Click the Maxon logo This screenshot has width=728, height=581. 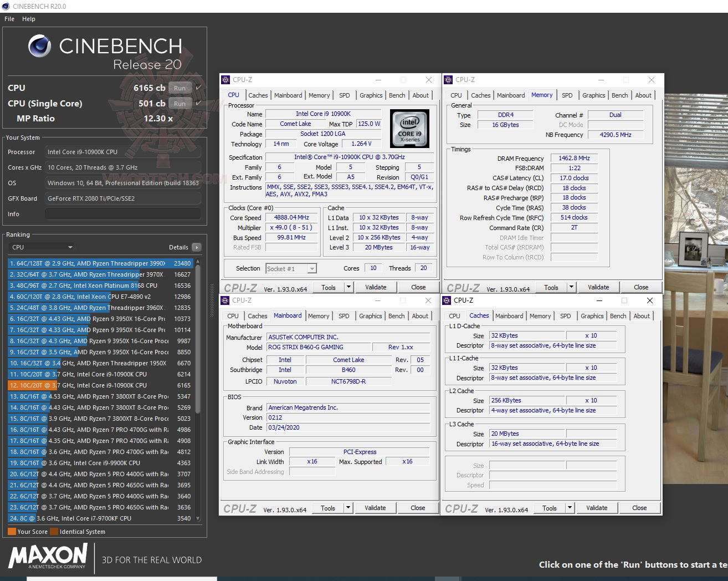tap(48, 556)
